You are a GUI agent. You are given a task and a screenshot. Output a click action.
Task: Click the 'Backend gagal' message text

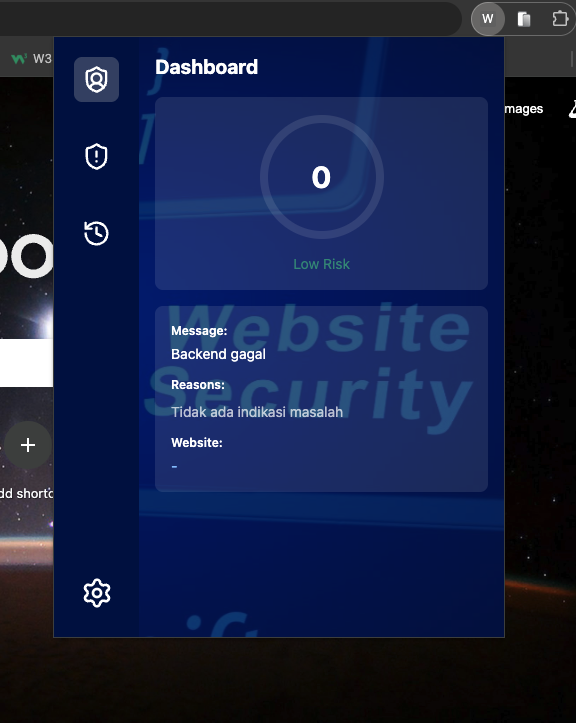218,354
